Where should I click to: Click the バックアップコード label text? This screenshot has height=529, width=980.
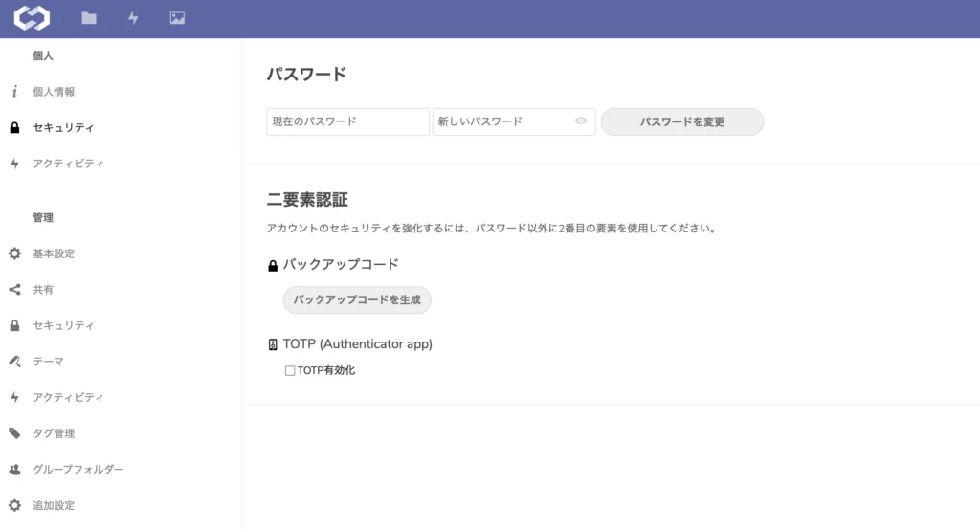341,265
